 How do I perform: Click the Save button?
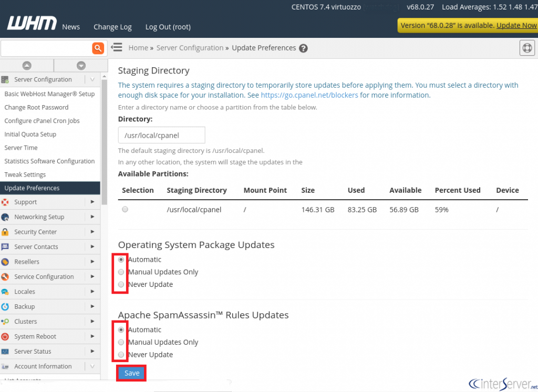click(132, 373)
